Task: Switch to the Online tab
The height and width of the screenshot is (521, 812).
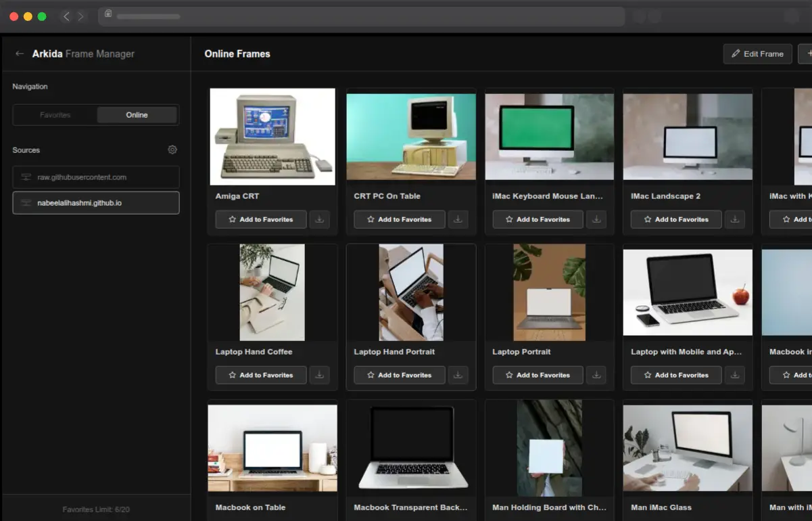Action: point(137,115)
